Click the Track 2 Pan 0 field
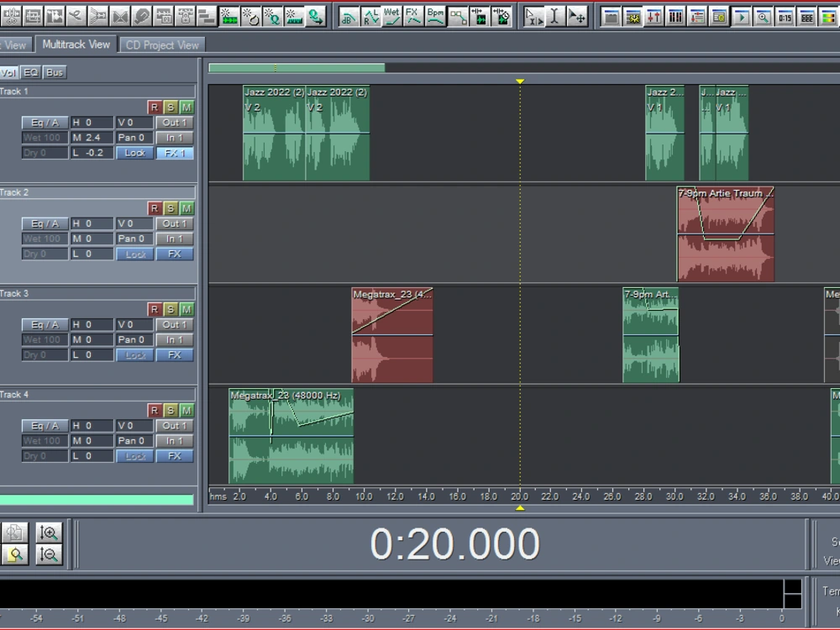This screenshot has width=840, height=630. pyautogui.click(x=135, y=239)
